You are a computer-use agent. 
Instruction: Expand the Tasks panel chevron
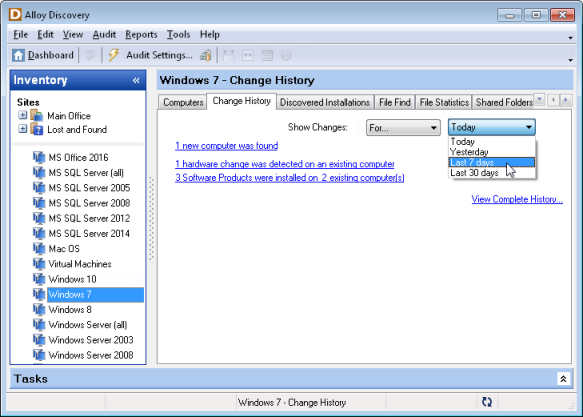click(x=563, y=379)
